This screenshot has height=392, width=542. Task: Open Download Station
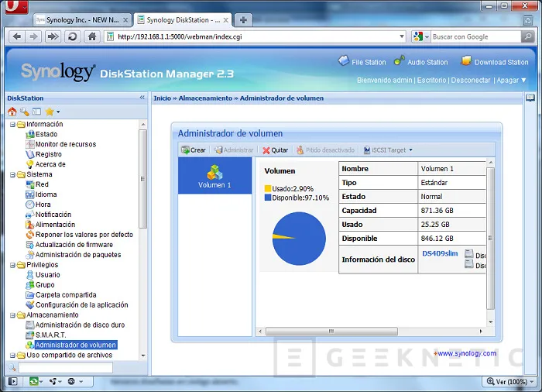(x=495, y=61)
